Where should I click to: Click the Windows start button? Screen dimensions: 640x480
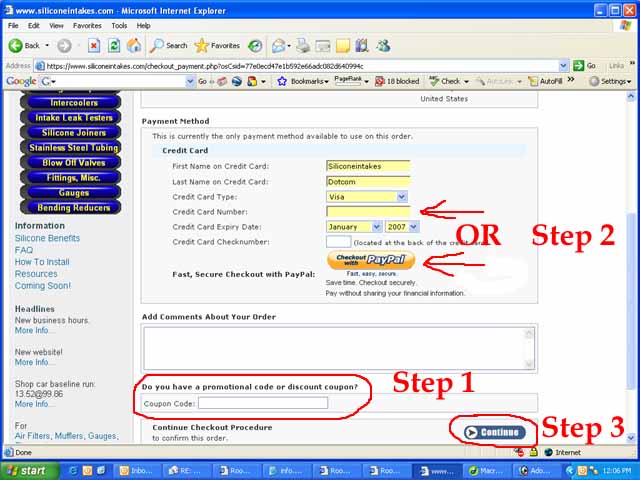click(x=29, y=471)
